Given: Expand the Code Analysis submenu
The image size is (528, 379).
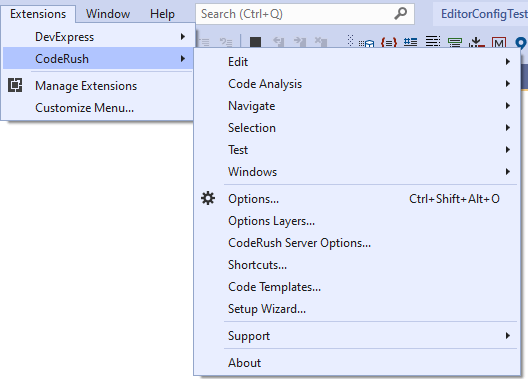Looking at the screenshot, I should point(357,84).
